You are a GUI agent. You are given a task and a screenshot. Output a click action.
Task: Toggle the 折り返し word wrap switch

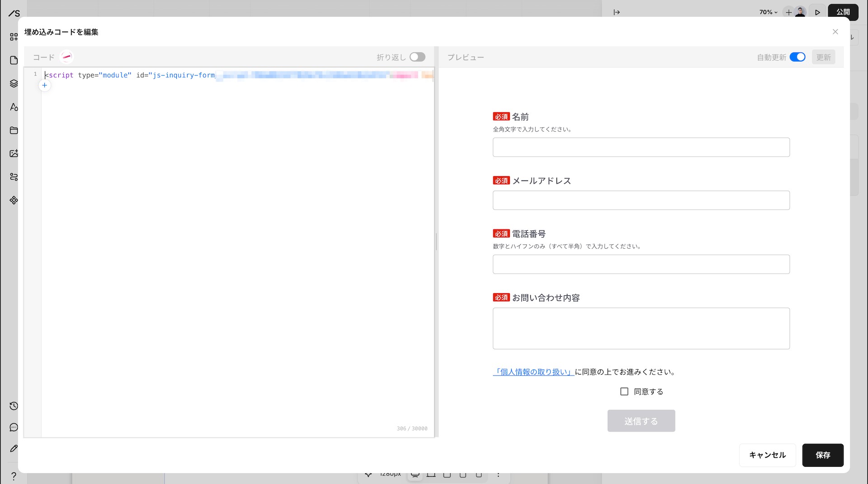tap(417, 57)
